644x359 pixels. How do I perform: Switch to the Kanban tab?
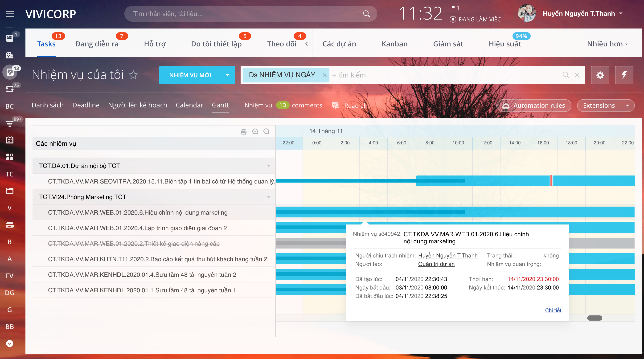pos(394,44)
